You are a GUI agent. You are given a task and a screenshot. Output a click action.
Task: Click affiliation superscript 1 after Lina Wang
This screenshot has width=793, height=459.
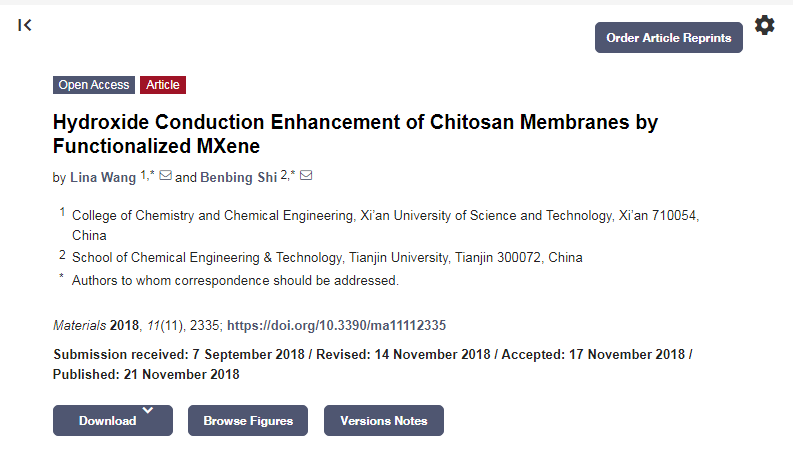point(143,174)
